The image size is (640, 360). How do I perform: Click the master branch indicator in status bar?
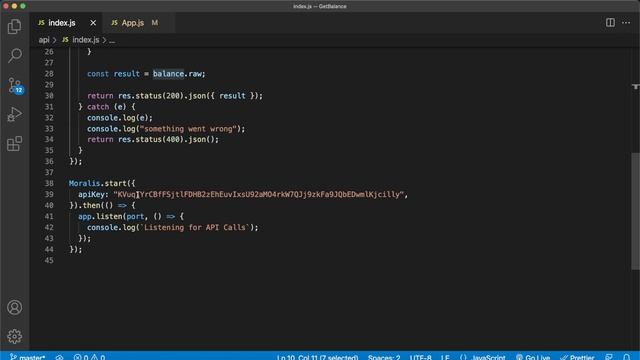pos(27,357)
